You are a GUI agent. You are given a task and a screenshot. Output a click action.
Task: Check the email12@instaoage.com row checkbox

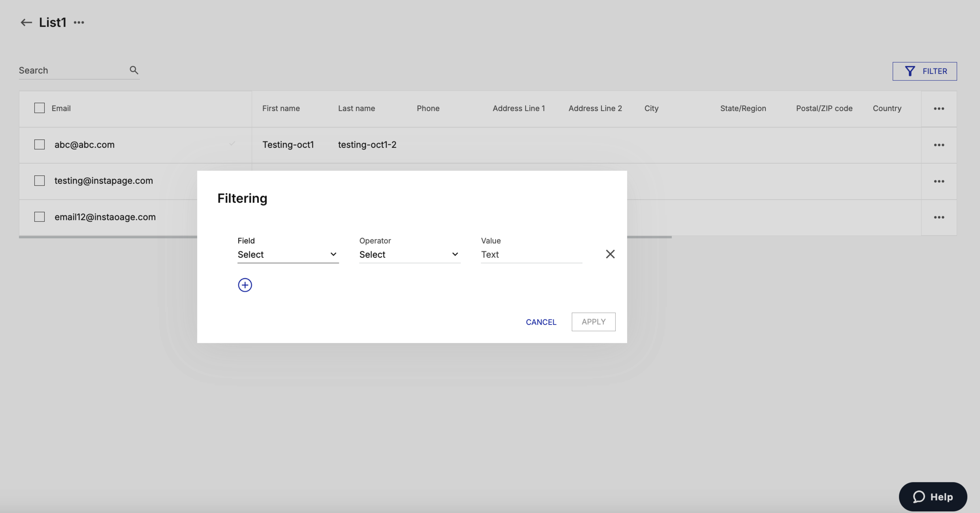(x=39, y=217)
